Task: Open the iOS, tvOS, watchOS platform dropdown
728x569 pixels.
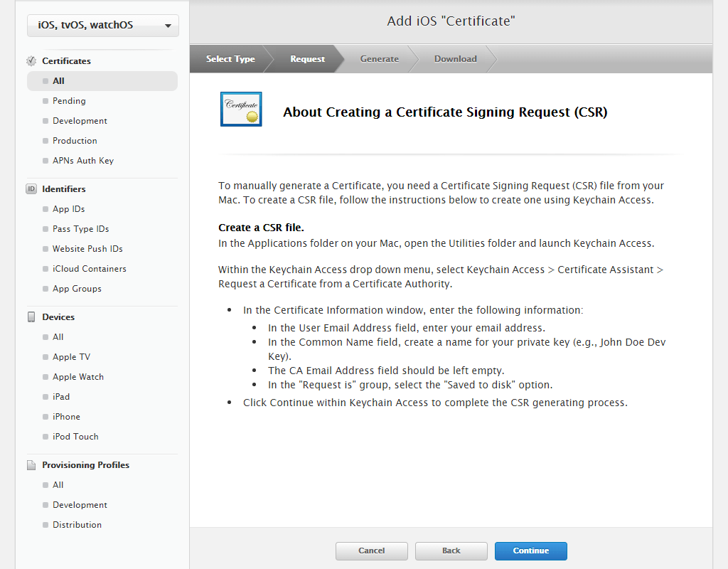Action: [x=102, y=25]
